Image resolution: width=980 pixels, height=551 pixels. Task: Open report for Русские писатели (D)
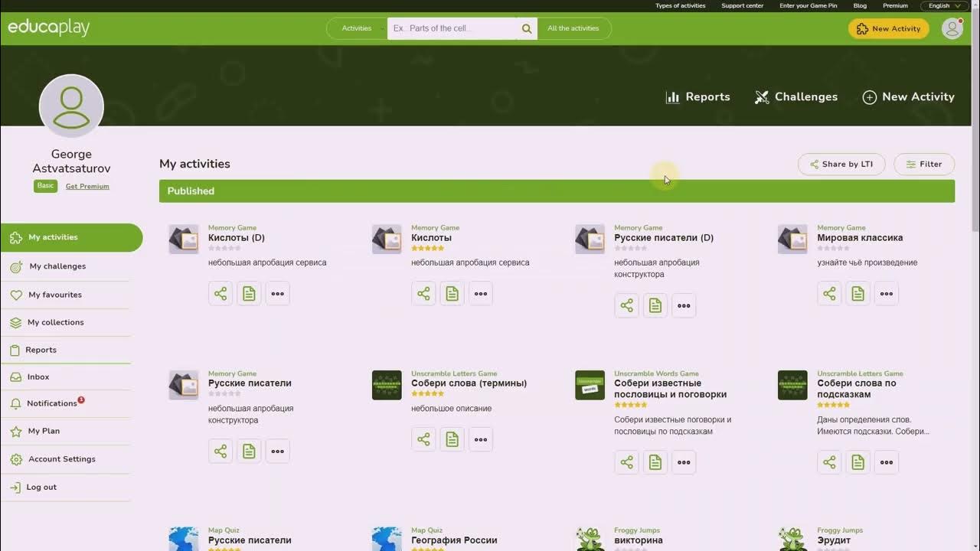pyautogui.click(x=655, y=305)
